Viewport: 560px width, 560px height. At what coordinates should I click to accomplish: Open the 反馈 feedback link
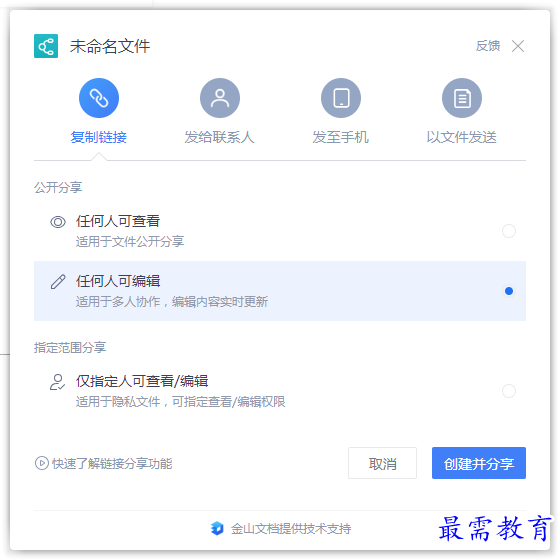(488, 46)
